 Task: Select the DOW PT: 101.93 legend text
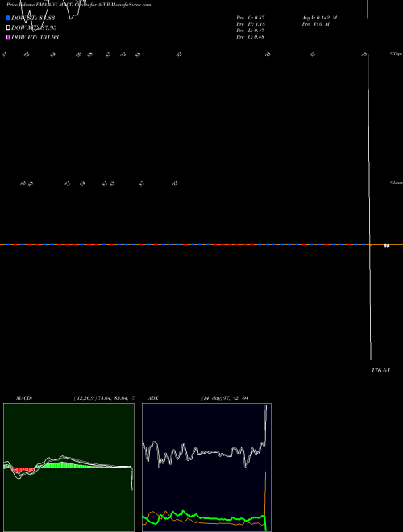coord(35,37)
